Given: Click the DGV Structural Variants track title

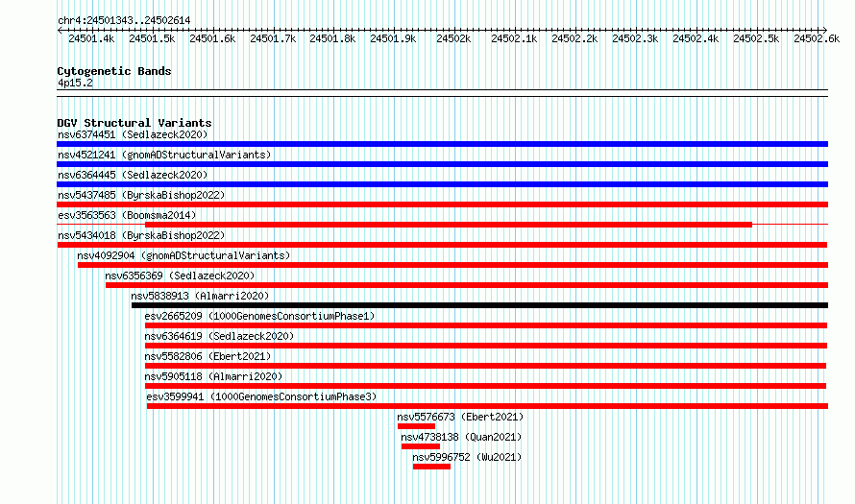Looking at the screenshot, I should (134, 123).
